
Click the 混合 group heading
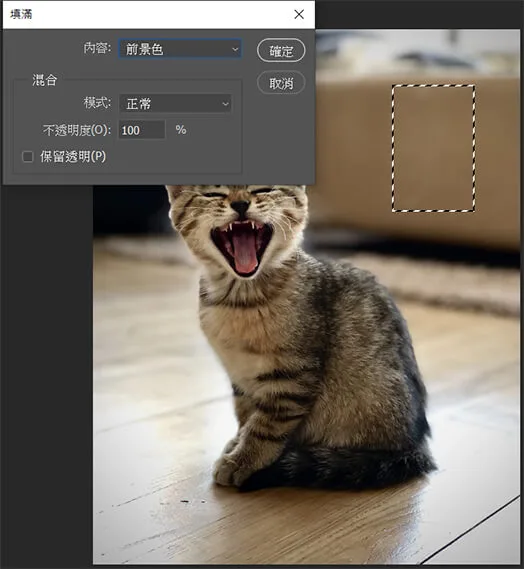[x=45, y=80]
